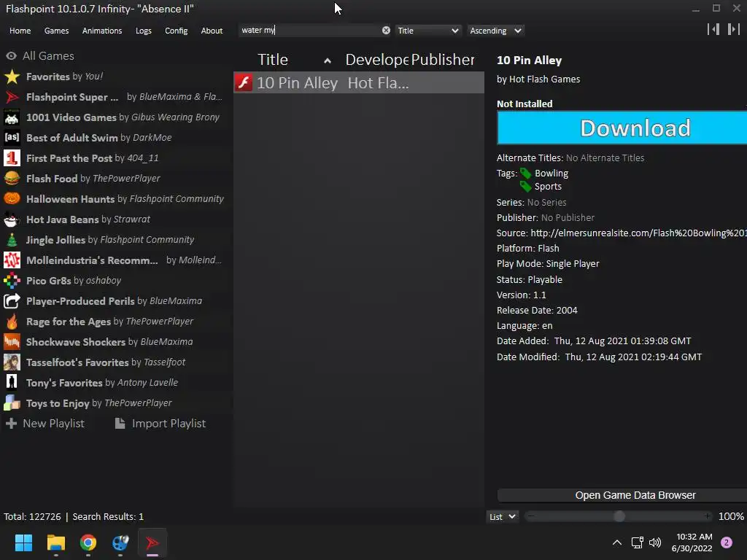Click the Flash icon beside 10 Pin Alley
The image size is (747, 560).
click(244, 83)
